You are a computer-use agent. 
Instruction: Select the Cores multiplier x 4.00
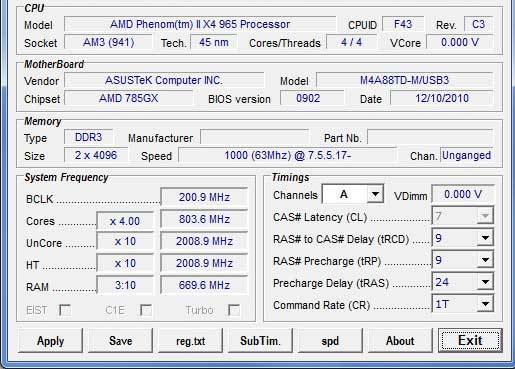125,221
